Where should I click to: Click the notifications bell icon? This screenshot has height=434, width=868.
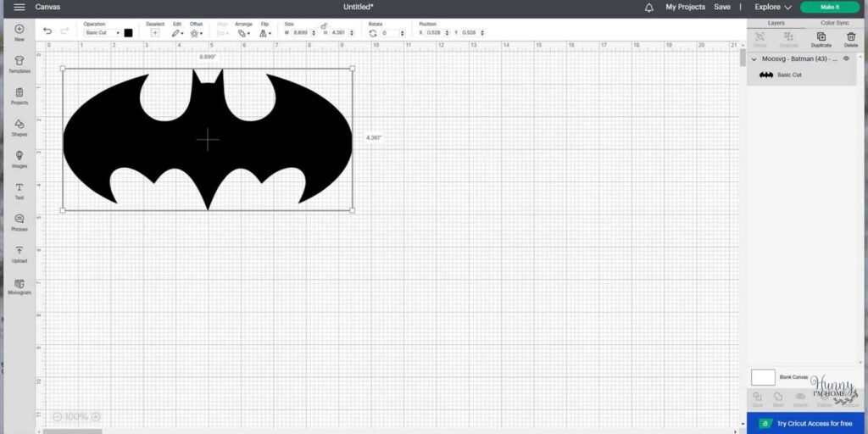click(x=648, y=7)
